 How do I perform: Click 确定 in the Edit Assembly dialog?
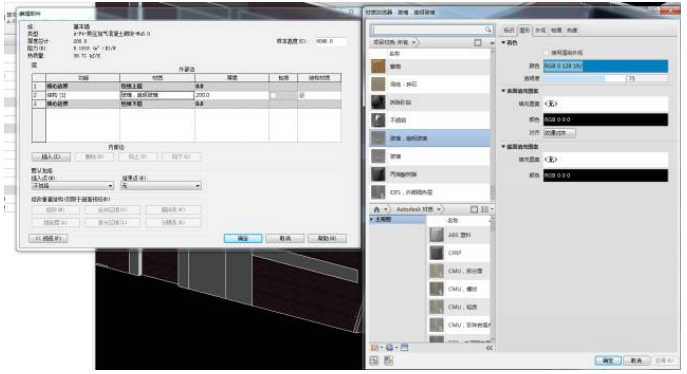point(243,238)
